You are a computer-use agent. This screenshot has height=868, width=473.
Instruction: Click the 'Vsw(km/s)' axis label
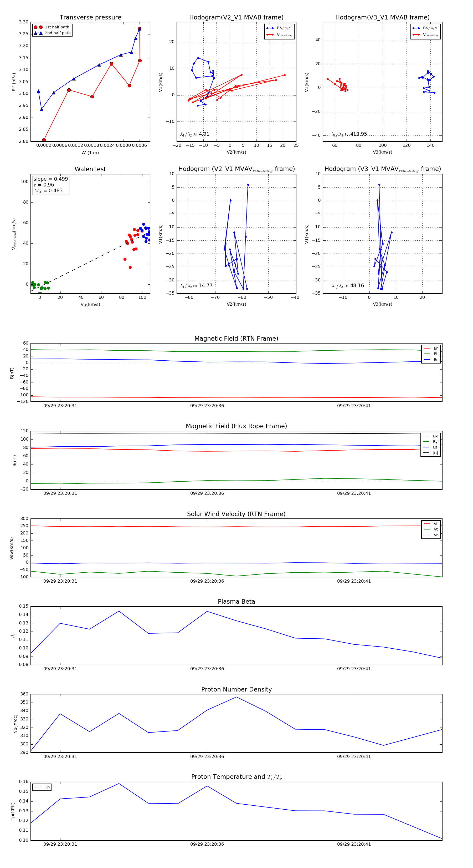12,548
